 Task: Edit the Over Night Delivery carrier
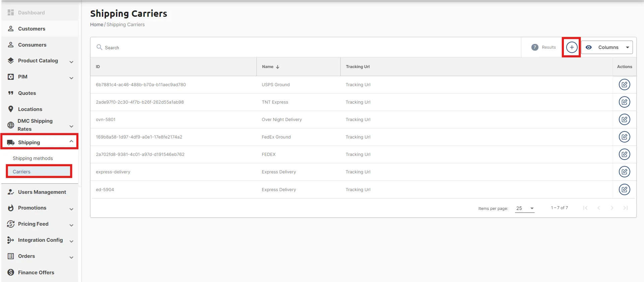[624, 119]
